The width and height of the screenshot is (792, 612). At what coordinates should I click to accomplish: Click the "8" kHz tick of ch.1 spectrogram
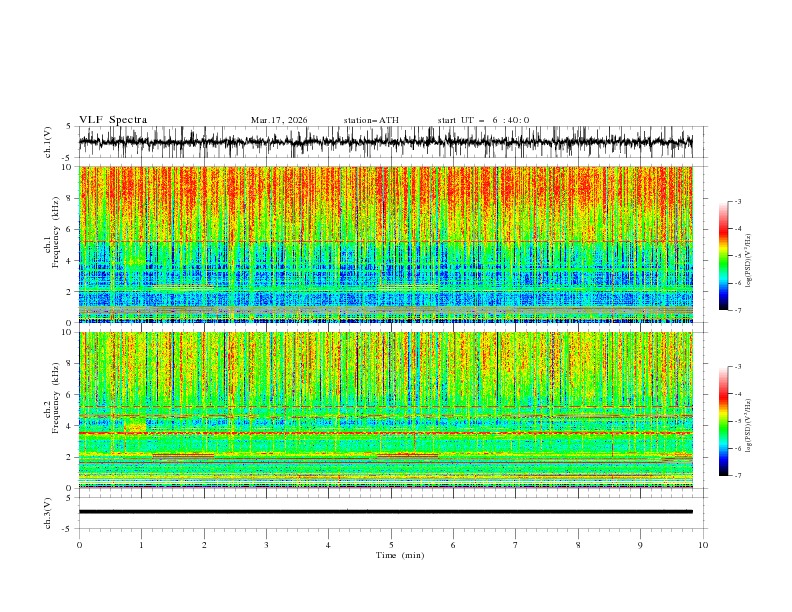click(69, 198)
